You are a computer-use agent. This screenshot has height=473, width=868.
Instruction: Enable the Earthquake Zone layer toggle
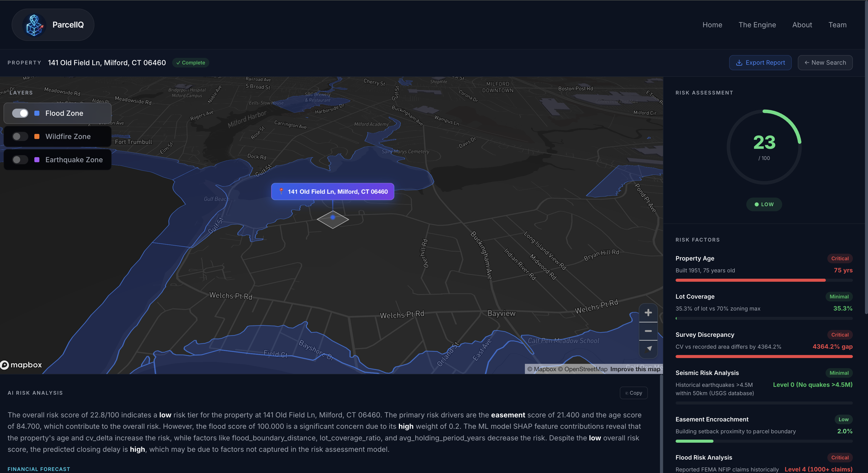(x=20, y=160)
